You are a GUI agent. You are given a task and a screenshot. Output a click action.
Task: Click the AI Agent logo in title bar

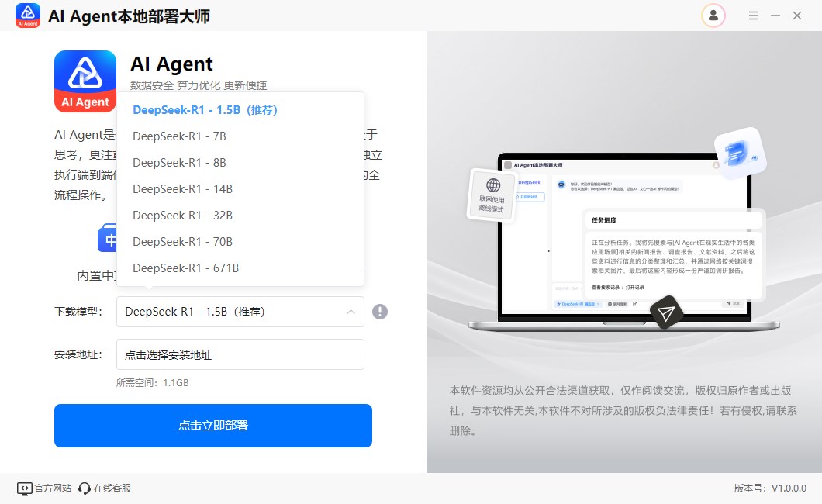point(28,16)
